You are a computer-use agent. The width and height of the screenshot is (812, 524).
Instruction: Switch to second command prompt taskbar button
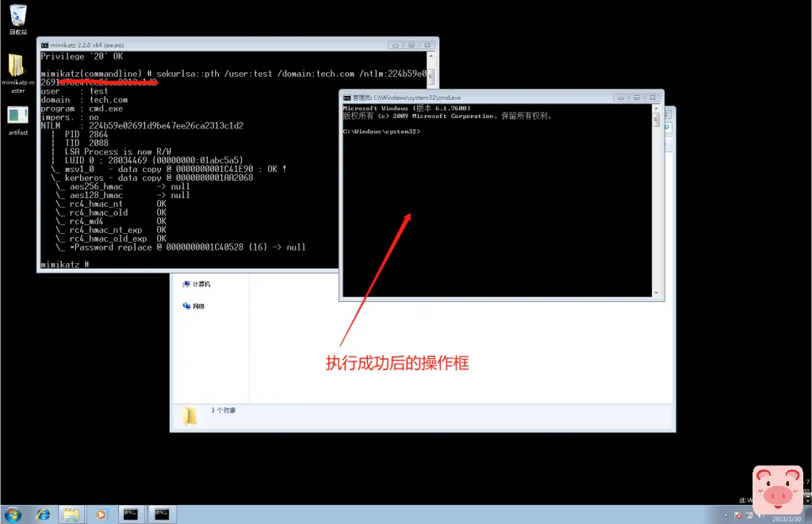pyautogui.click(x=162, y=514)
